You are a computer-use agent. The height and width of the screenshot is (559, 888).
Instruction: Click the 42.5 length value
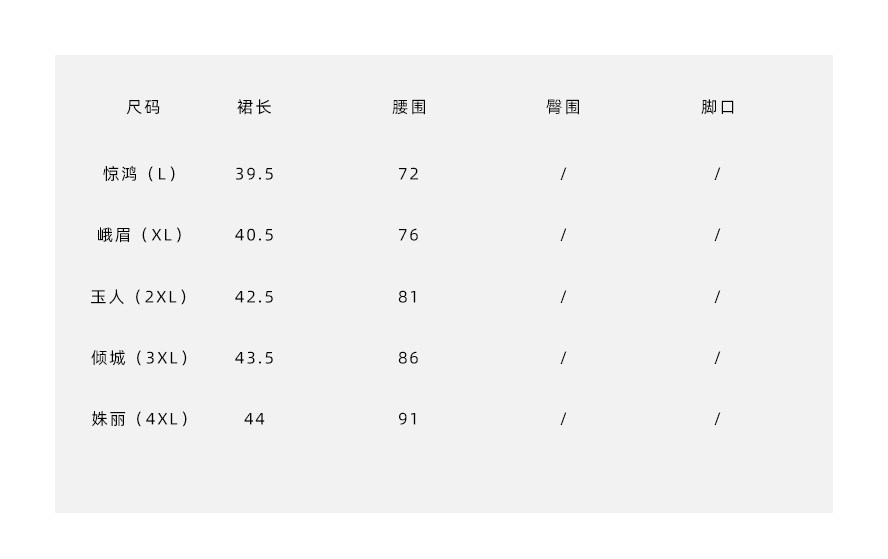(254, 297)
